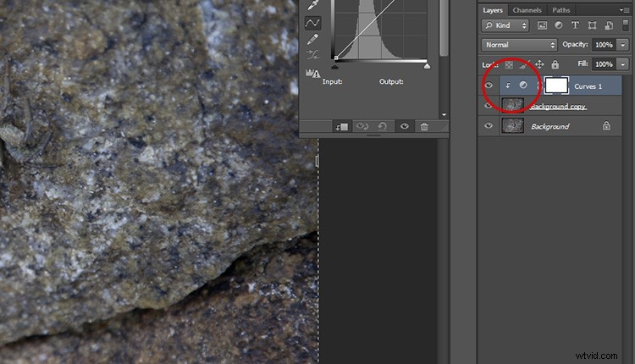Lock image pixels with brush icon
635x364 pixels.
pyautogui.click(x=524, y=64)
